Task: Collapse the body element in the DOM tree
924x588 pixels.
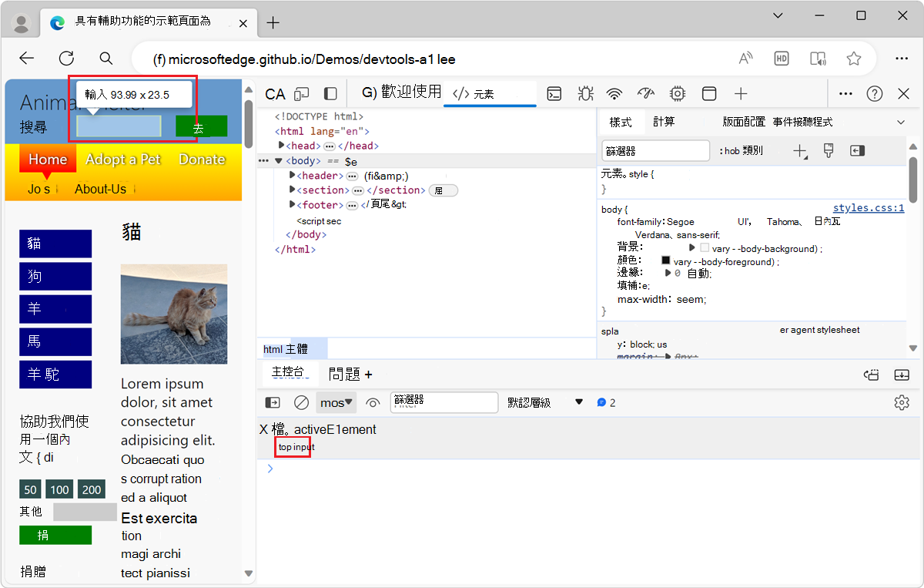Action: click(x=278, y=160)
